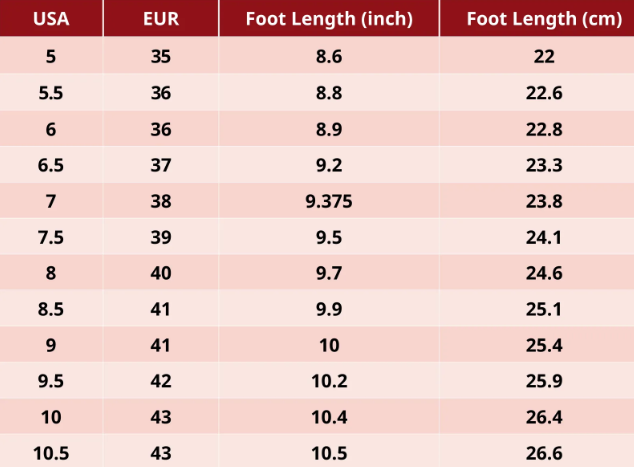634x467 pixels.
Task: Click USA size 9.5 cell
Action: pyautogui.click(x=51, y=381)
